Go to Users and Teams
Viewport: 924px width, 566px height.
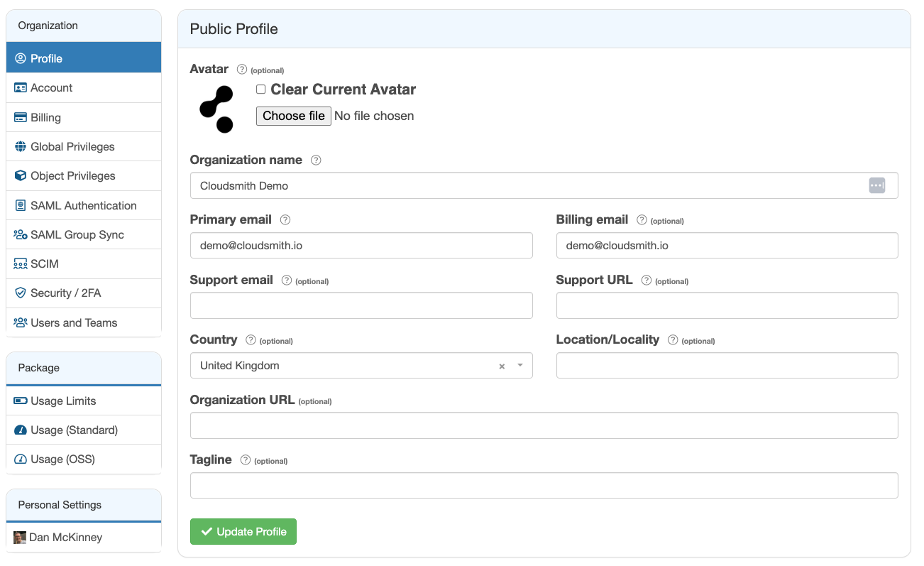pyautogui.click(x=84, y=323)
